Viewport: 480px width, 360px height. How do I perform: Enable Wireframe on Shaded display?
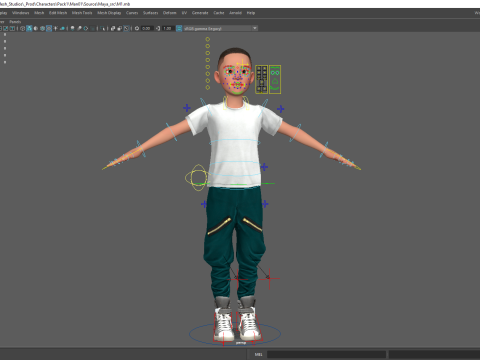pyautogui.click(x=42, y=28)
